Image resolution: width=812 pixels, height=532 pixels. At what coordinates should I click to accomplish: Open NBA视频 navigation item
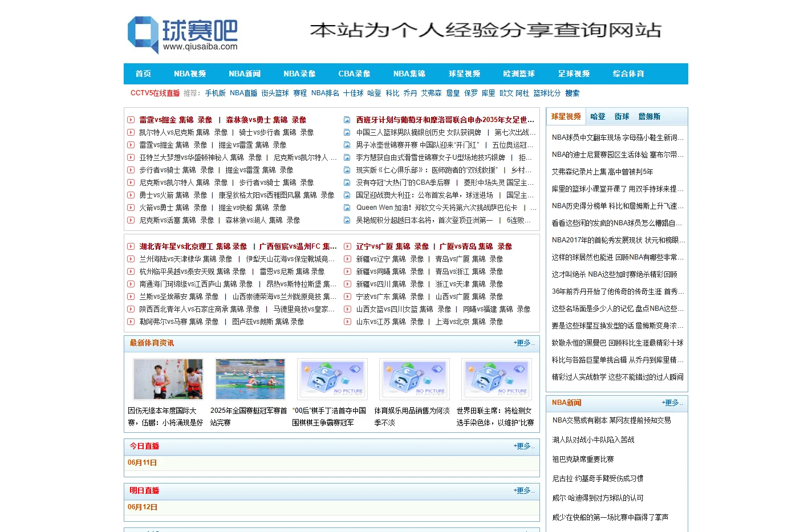(x=190, y=74)
